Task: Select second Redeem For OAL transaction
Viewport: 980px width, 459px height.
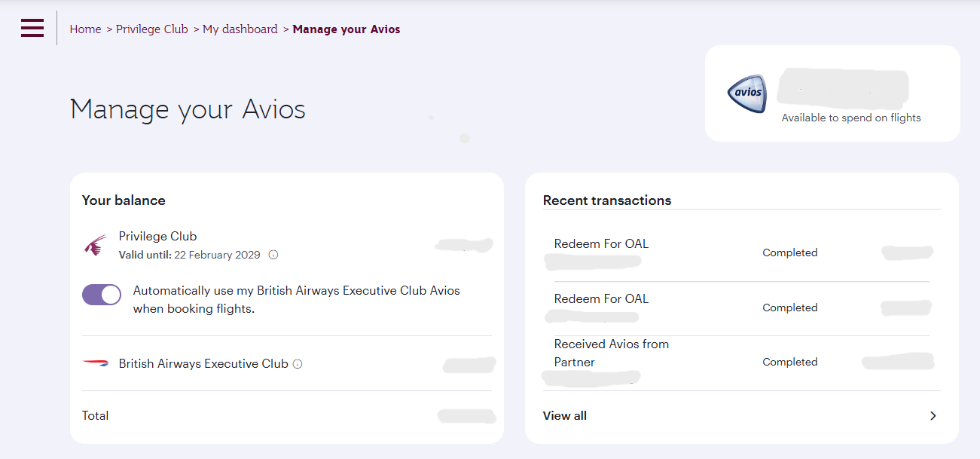Action: pyautogui.click(x=601, y=299)
